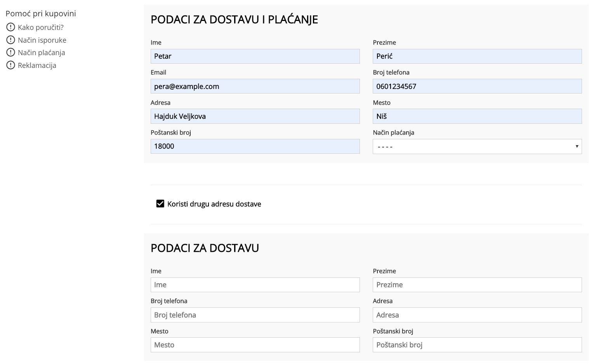
Task: Open the Način plaćanja dropdown
Action: click(x=477, y=146)
